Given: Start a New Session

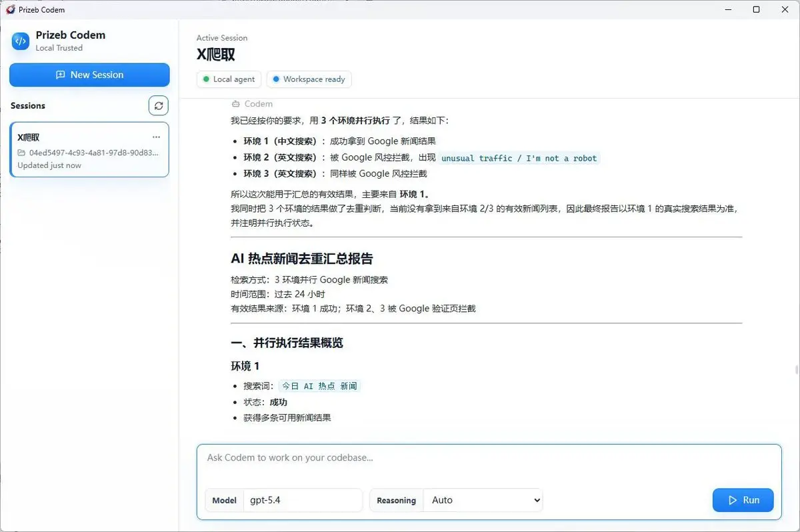Looking at the screenshot, I should click(89, 75).
